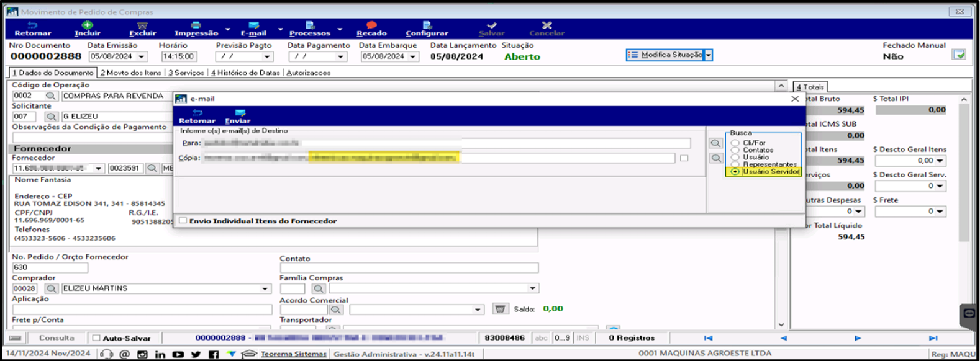Expand the Modifica Situação dropdown arrow

[709, 55]
